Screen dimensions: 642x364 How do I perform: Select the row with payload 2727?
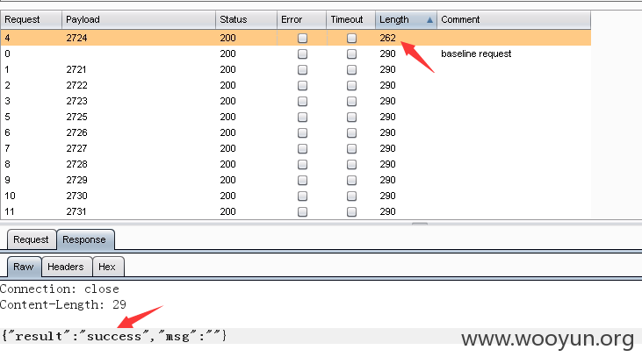(x=296, y=148)
